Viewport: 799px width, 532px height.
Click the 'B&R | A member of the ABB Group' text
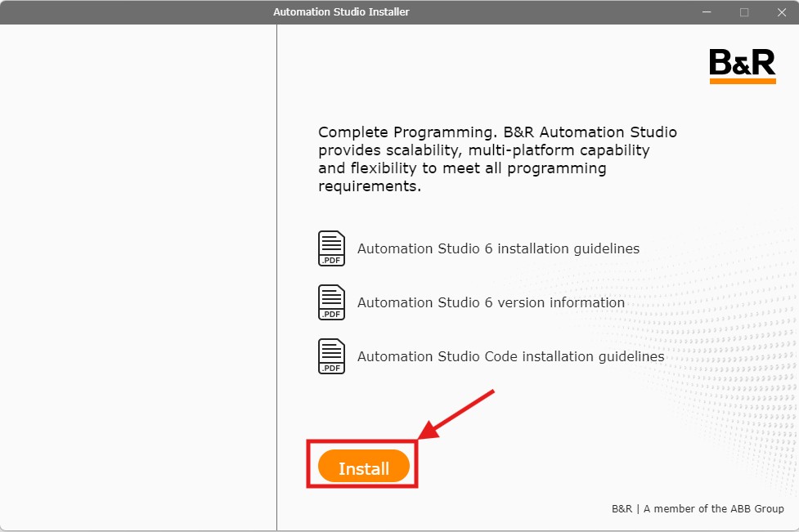(698, 508)
